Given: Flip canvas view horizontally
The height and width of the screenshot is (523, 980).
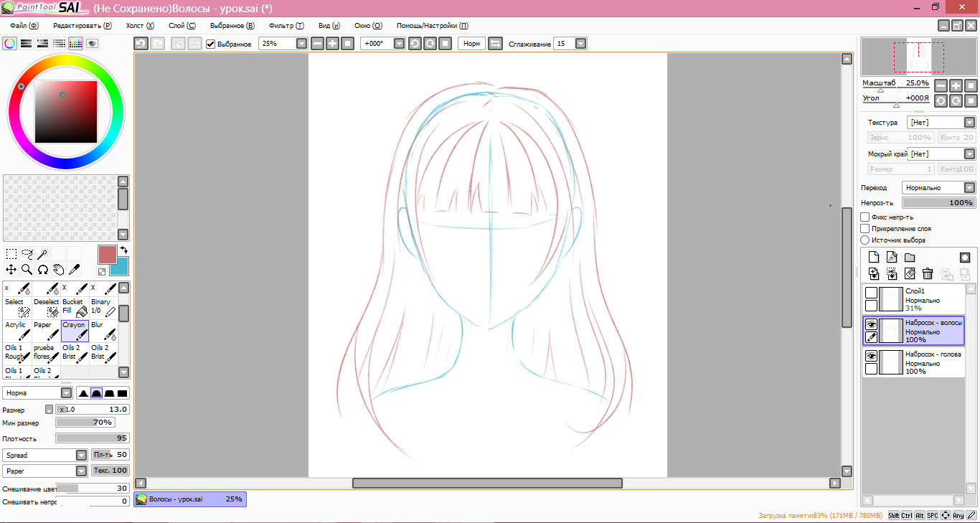Looking at the screenshot, I should point(495,44).
